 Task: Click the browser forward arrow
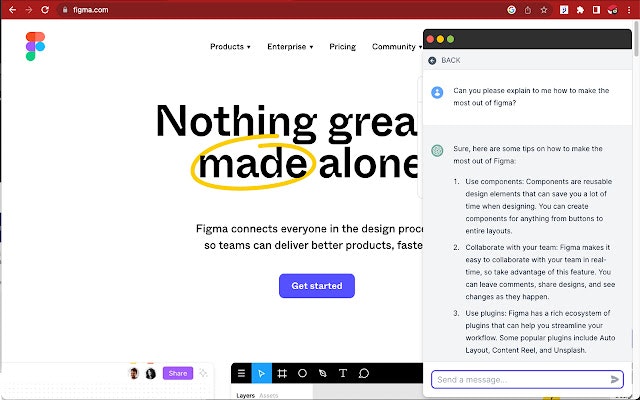click(29, 10)
